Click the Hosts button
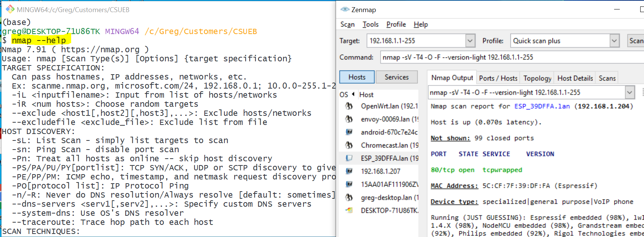644x237 pixels. [x=357, y=77]
